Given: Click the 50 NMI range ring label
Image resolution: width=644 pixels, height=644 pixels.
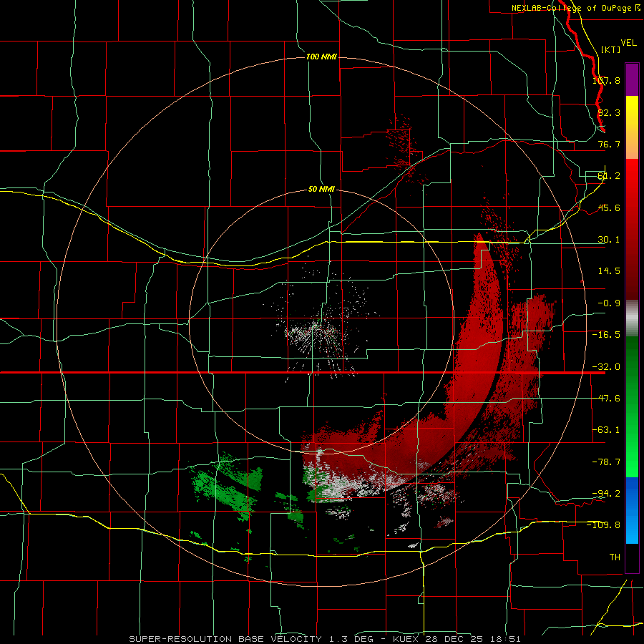Looking at the screenshot, I should pyautogui.click(x=321, y=190).
